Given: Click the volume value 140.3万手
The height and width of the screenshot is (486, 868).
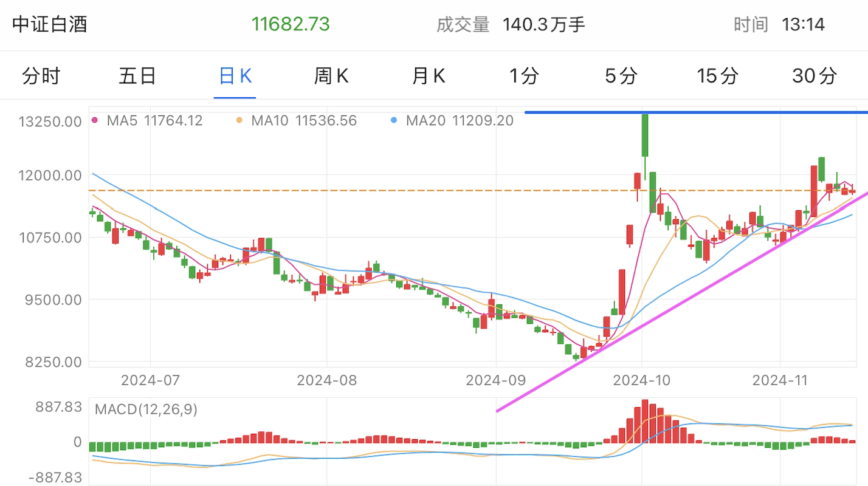Looking at the screenshot, I should pyautogui.click(x=544, y=25).
